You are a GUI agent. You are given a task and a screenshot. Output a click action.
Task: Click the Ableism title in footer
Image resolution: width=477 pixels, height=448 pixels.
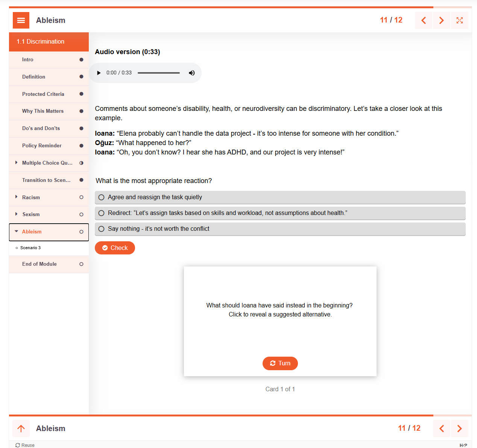pyautogui.click(x=51, y=428)
